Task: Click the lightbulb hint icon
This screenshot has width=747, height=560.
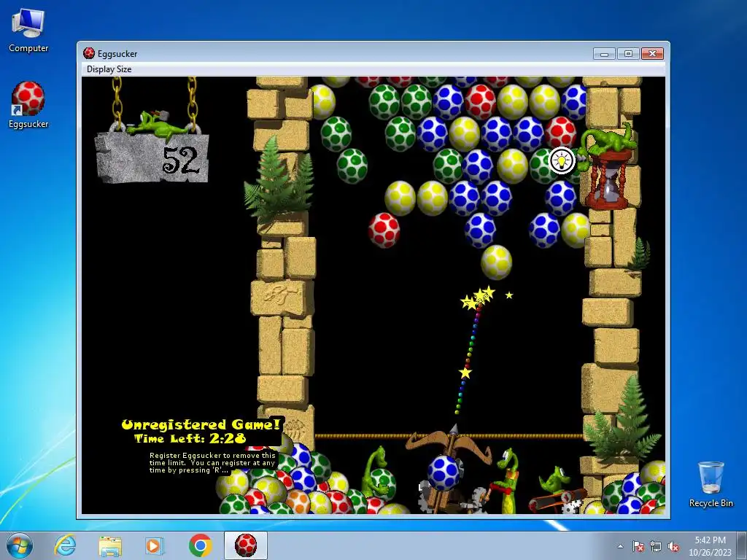Action: (562, 160)
